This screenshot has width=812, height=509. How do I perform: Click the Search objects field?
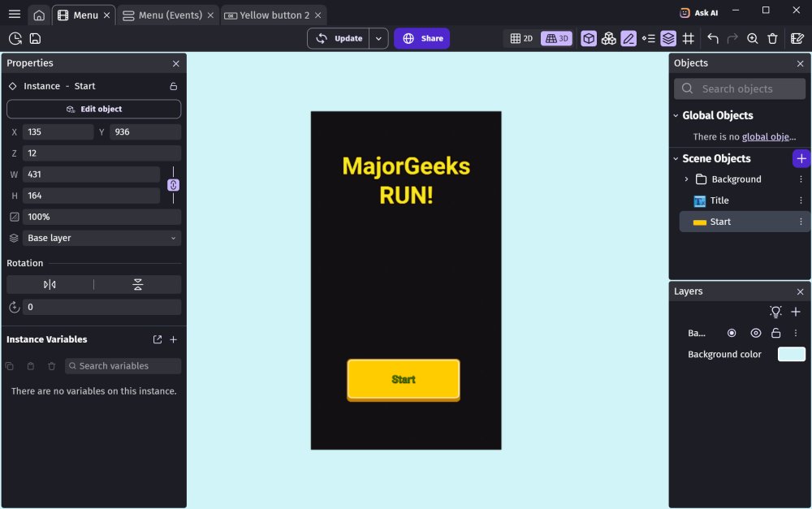coord(740,88)
